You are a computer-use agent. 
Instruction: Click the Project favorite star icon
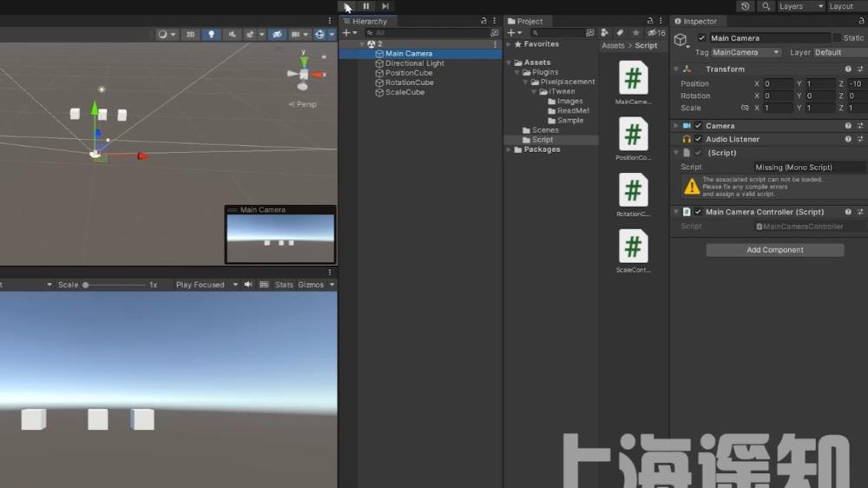pyautogui.click(x=635, y=33)
